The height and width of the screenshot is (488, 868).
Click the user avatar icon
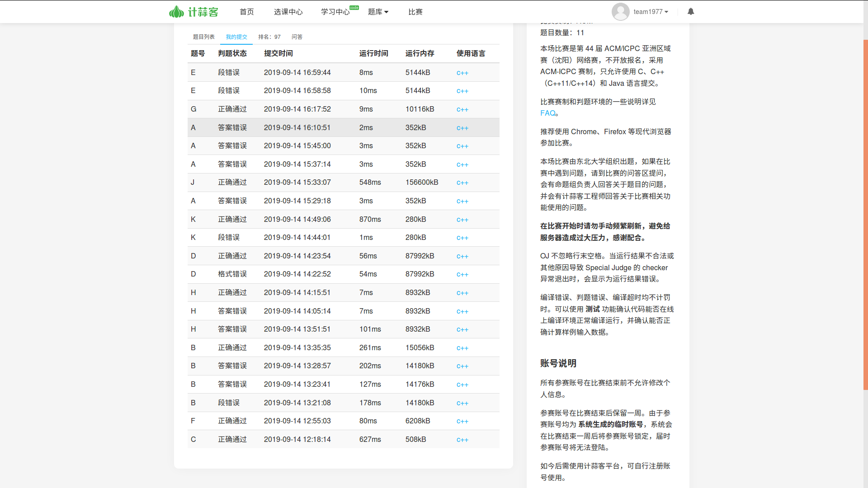tap(620, 12)
